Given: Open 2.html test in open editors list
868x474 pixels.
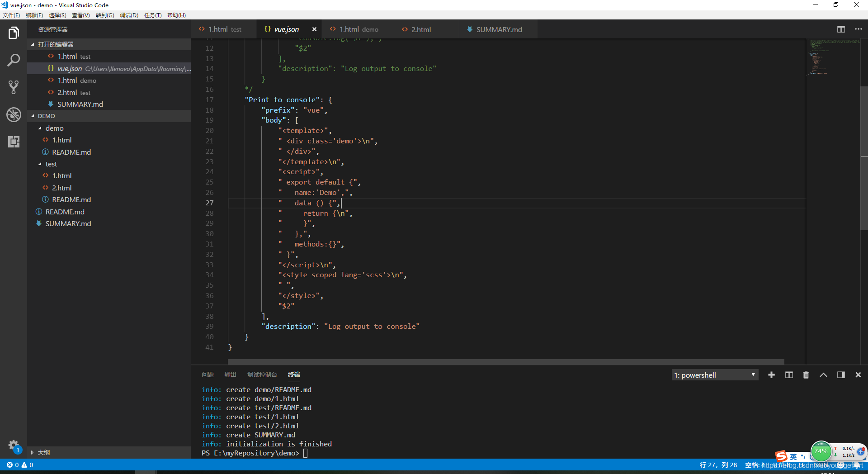Looking at the screenshot, I should point(109,92).
